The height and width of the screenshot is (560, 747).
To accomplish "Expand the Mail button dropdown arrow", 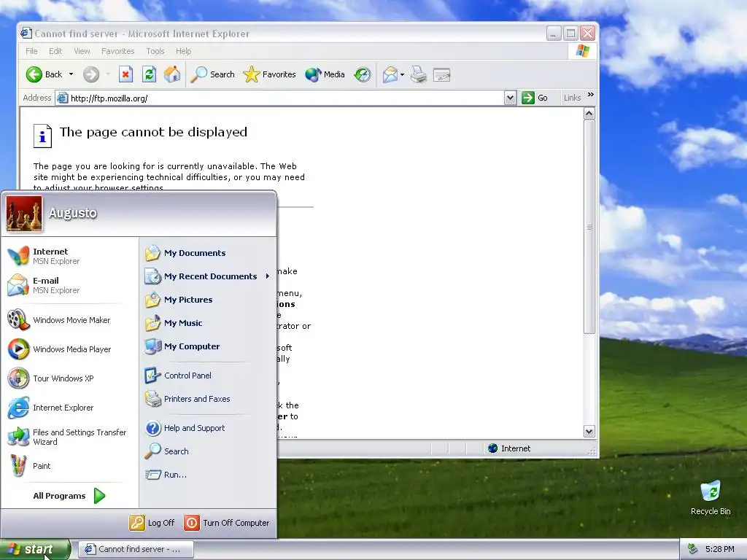I will point(403,74).
